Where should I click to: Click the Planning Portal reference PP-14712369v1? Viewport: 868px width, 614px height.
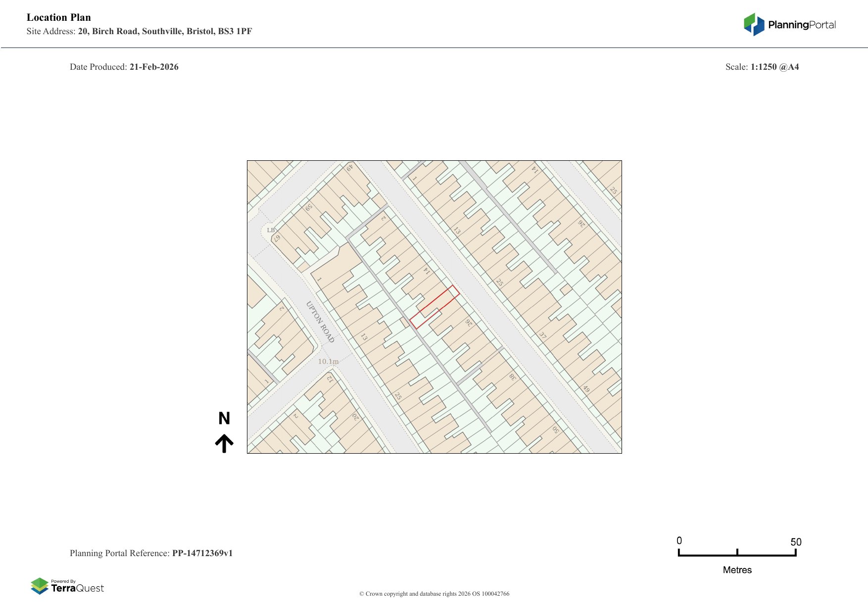click(202, 554)
